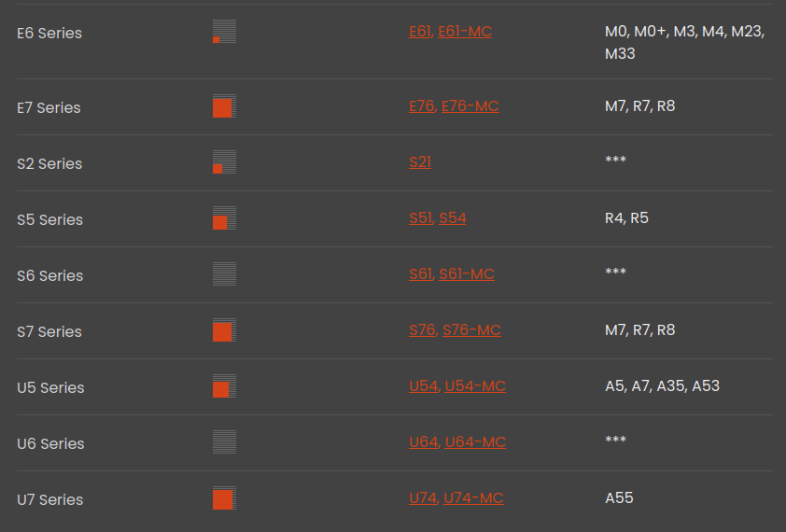Open the S21 core link
Image resolution: width=786 pixels, height=532 pixels.
[420, 162]
